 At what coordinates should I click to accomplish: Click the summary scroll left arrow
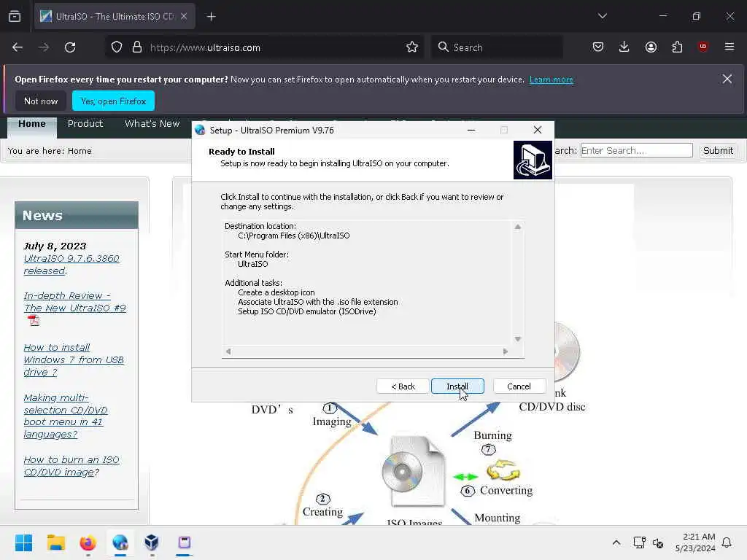pyautogui.click(x=228, y=351)
